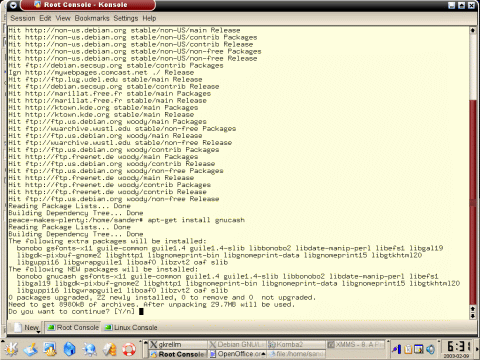Open the Edit menu

pos(45,18)
